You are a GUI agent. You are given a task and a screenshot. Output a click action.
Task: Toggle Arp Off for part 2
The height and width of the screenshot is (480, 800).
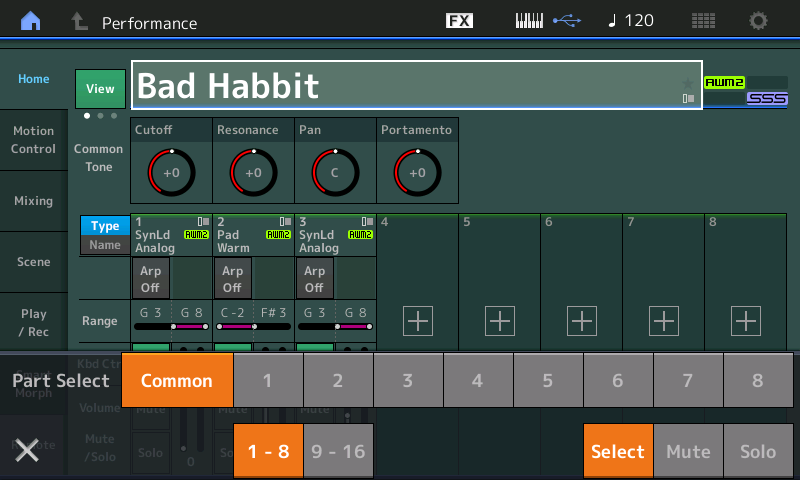coord(232,279)
